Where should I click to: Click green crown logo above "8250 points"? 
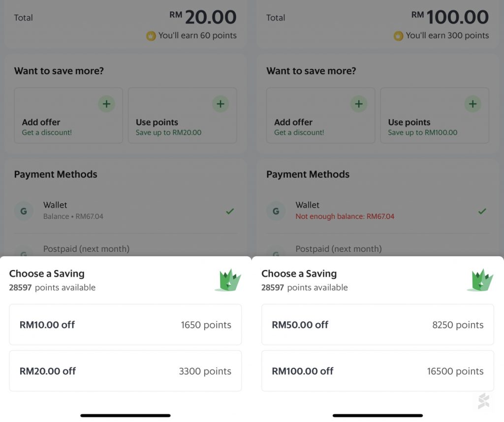point(480,280)
